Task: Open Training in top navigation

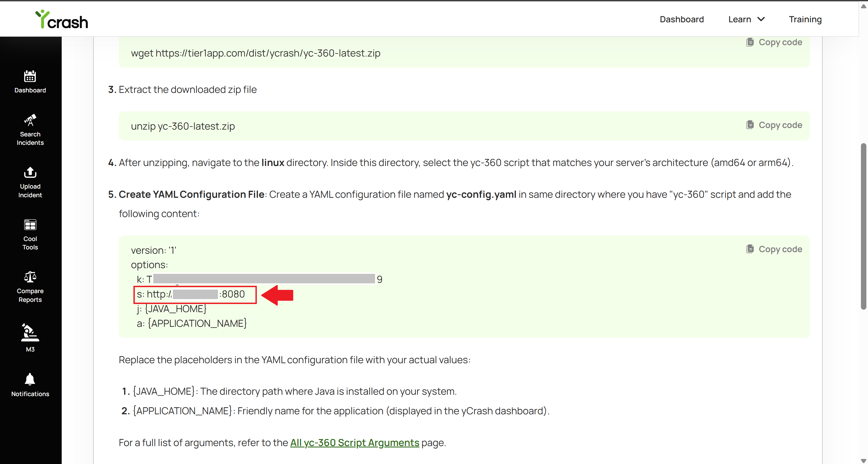Action: [805, 19]
